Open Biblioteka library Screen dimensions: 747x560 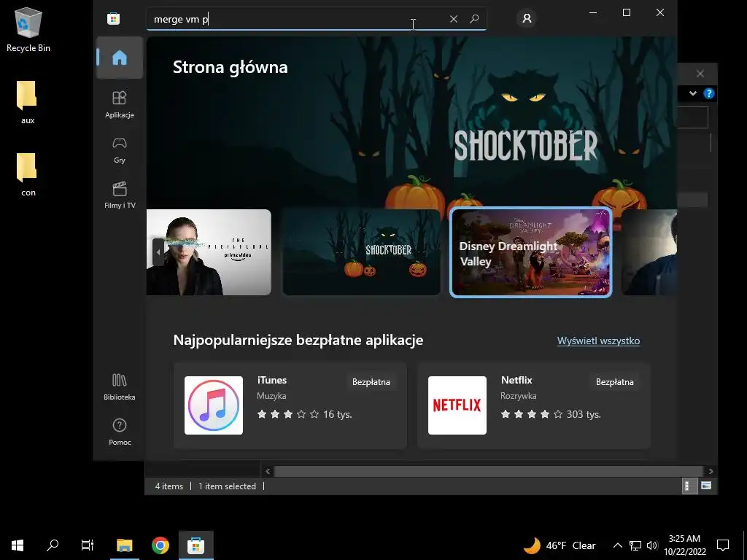[x=120, y=386]
